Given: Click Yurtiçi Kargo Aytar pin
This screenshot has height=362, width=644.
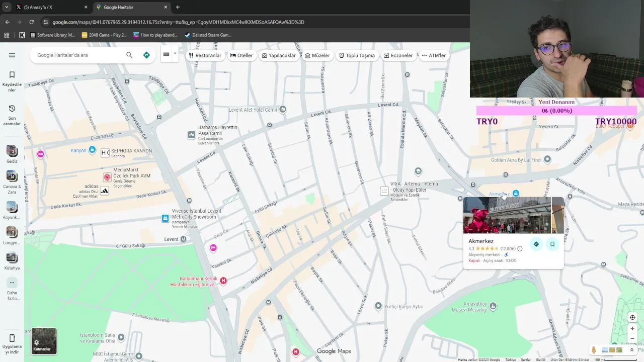Looking at the screenshot, I should [378, 306].
